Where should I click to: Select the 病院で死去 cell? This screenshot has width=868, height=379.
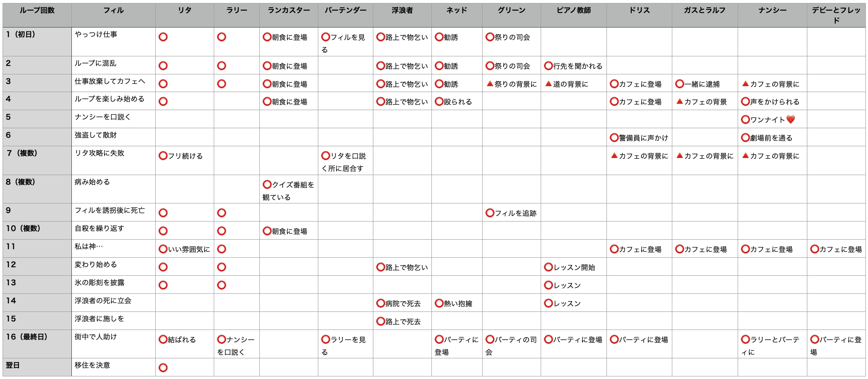point(402,303)
